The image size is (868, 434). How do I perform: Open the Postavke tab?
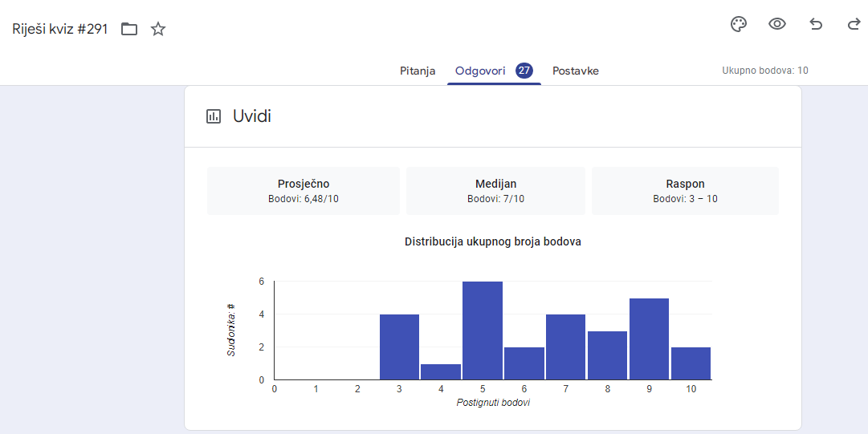pos(575,71)
